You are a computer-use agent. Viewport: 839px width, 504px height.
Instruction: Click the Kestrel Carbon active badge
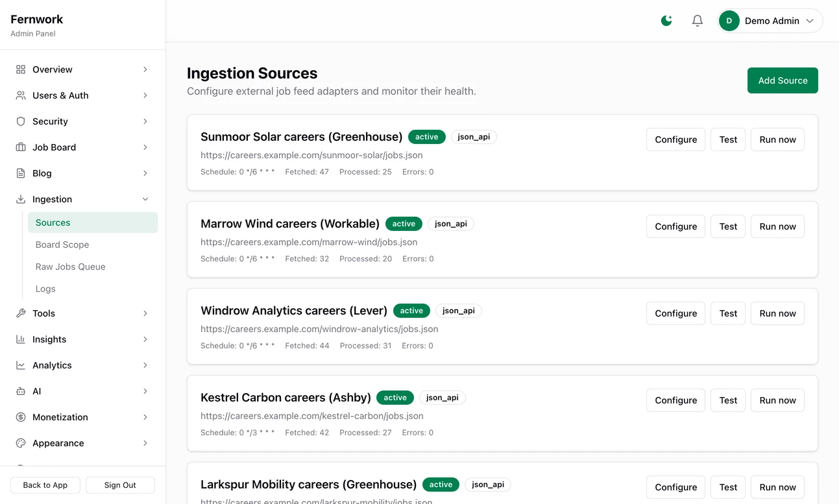[x=395, y=398]
